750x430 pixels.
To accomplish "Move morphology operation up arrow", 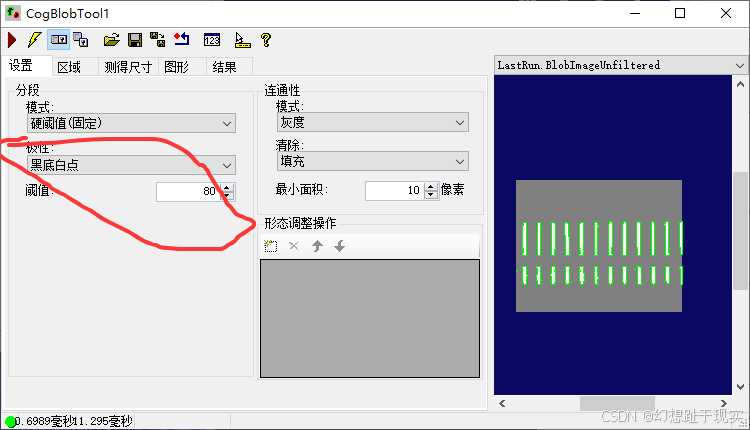I will [317, 246].
